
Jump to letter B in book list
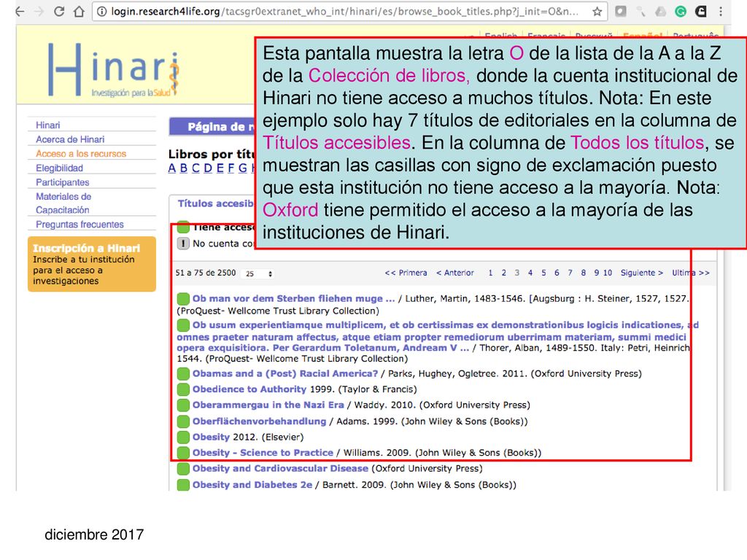coord(184,168)
